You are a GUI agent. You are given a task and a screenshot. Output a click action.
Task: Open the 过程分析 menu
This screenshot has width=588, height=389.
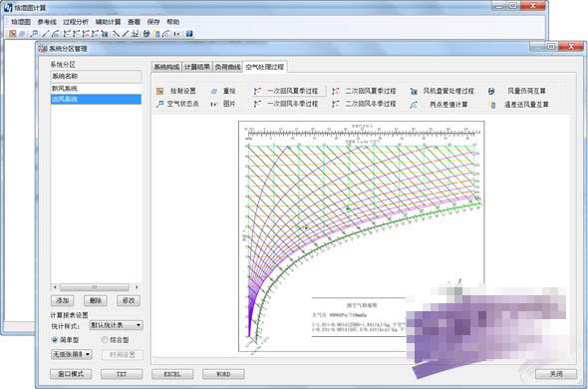coord(76,22)
